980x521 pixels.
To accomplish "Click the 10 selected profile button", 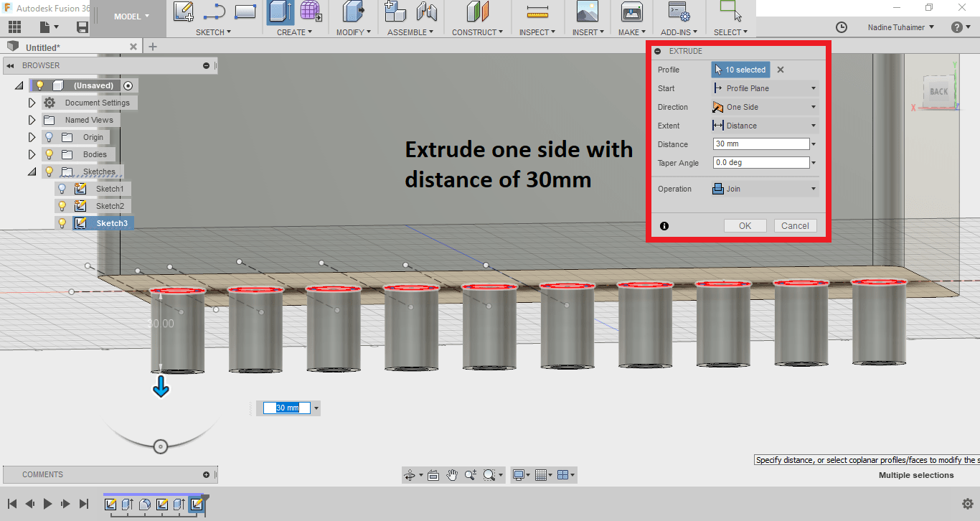I will point(740,70).
